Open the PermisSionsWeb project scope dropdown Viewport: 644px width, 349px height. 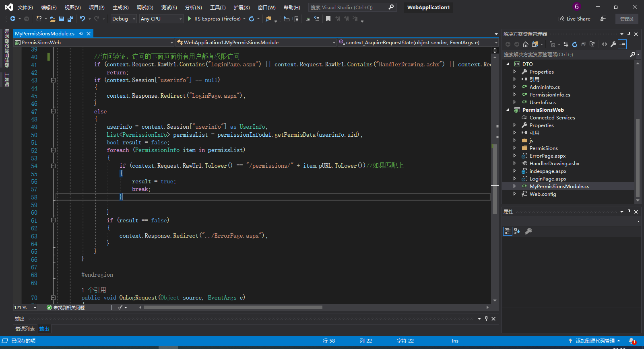coord(94,43)
